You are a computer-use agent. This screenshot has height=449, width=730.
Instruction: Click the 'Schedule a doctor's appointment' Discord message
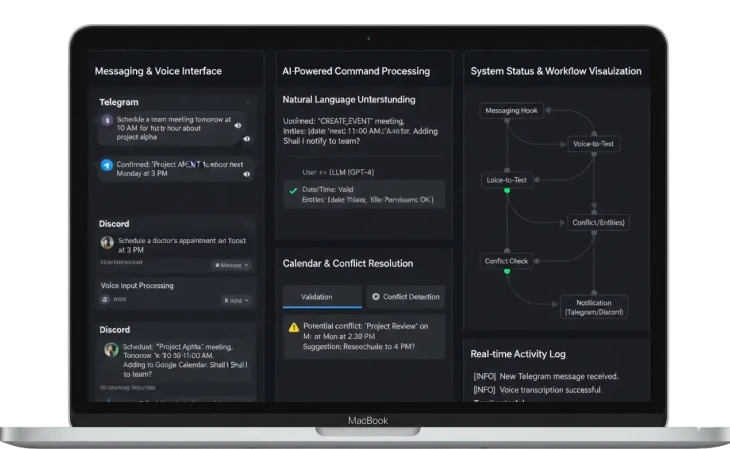[182, 245]
